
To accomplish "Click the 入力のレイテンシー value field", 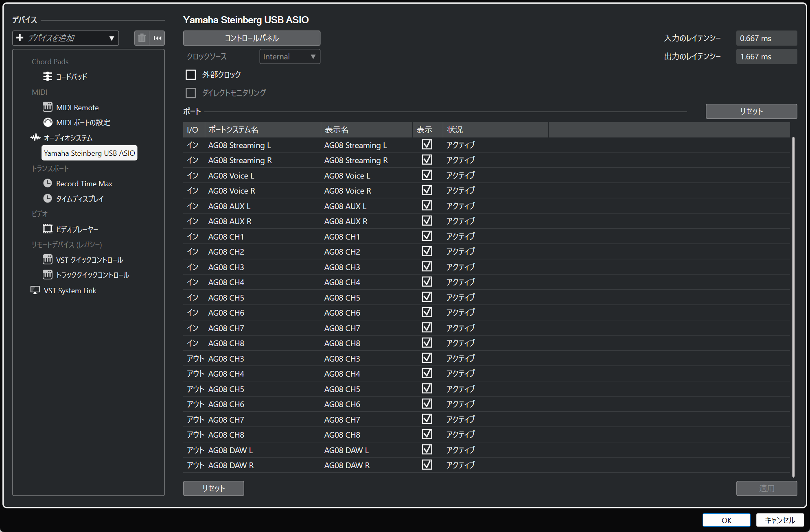I will tap(766, 38).
